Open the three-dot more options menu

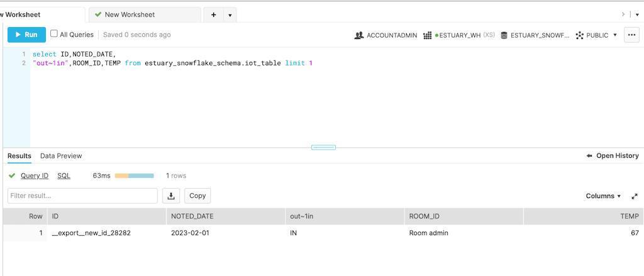631,35
